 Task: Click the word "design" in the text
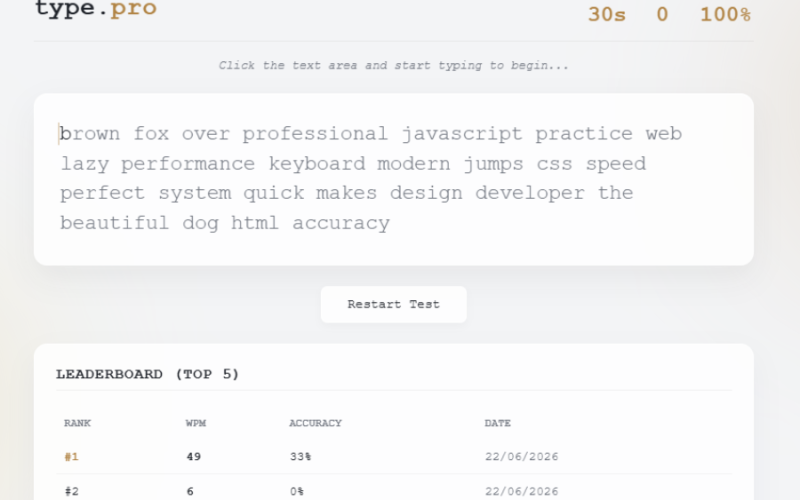426,193
